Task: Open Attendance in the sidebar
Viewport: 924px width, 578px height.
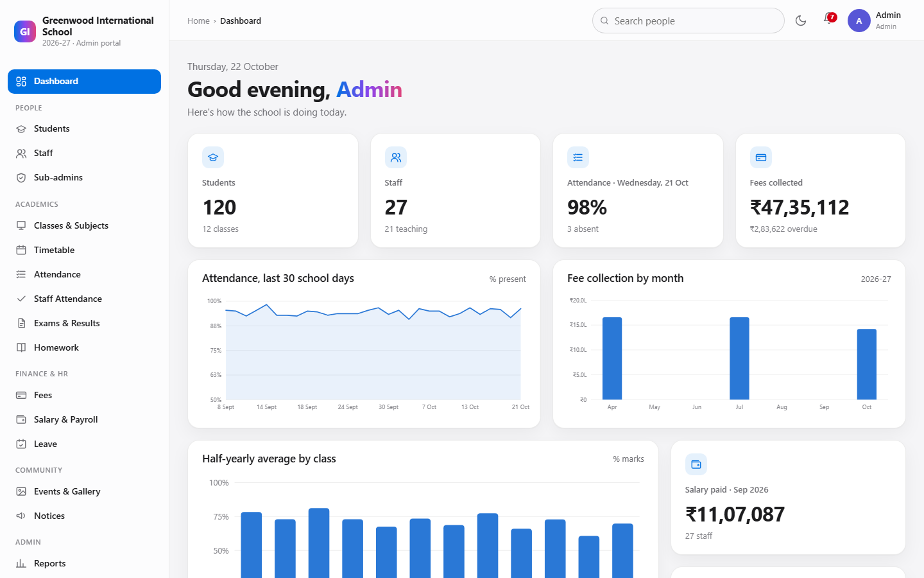Action: pyautogui.click(x=84, y=275)
